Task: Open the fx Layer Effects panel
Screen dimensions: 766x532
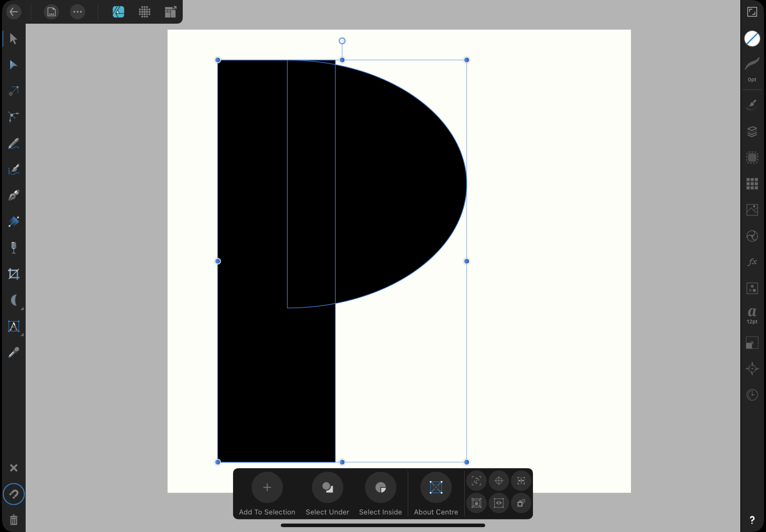Action: tap(752, 262)
